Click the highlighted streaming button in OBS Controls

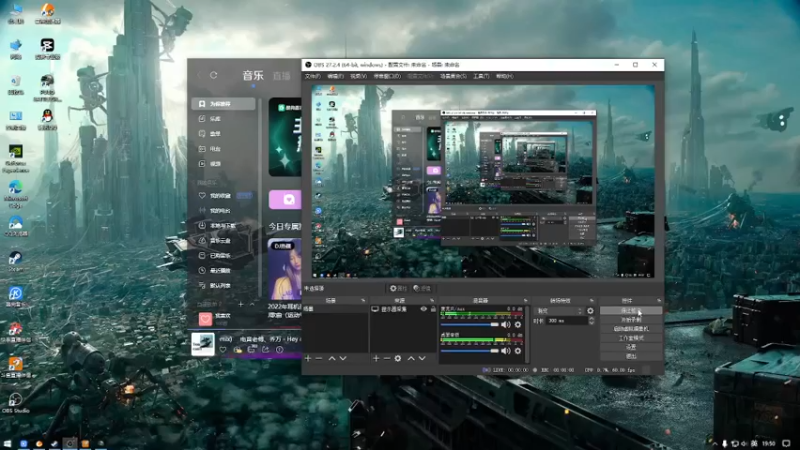[x=631, y=310]
